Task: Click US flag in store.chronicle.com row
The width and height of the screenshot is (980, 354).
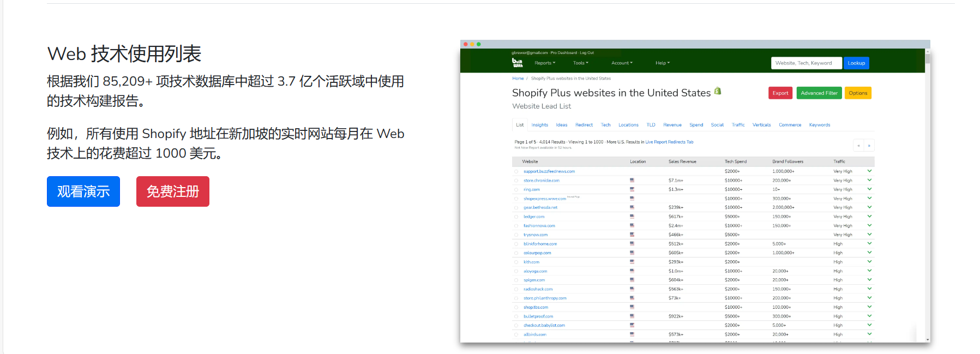Action: click(632, 180)
